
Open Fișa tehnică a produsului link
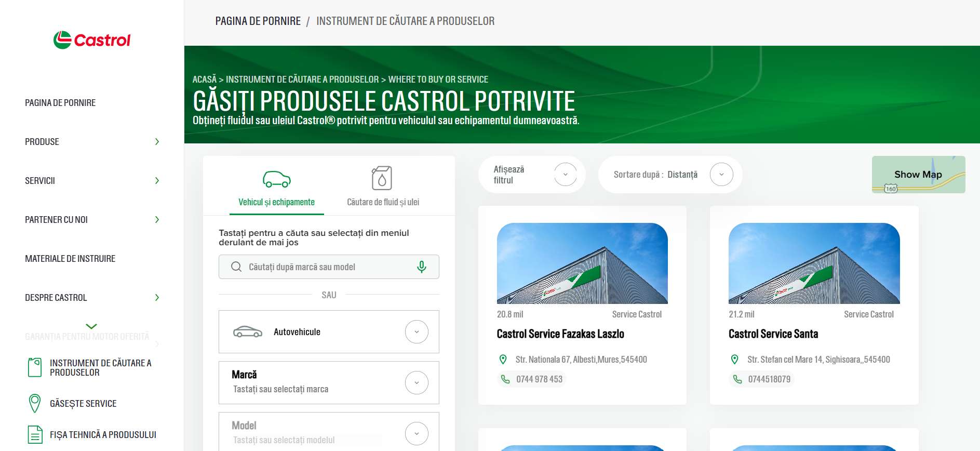click(x=103, y=435)
